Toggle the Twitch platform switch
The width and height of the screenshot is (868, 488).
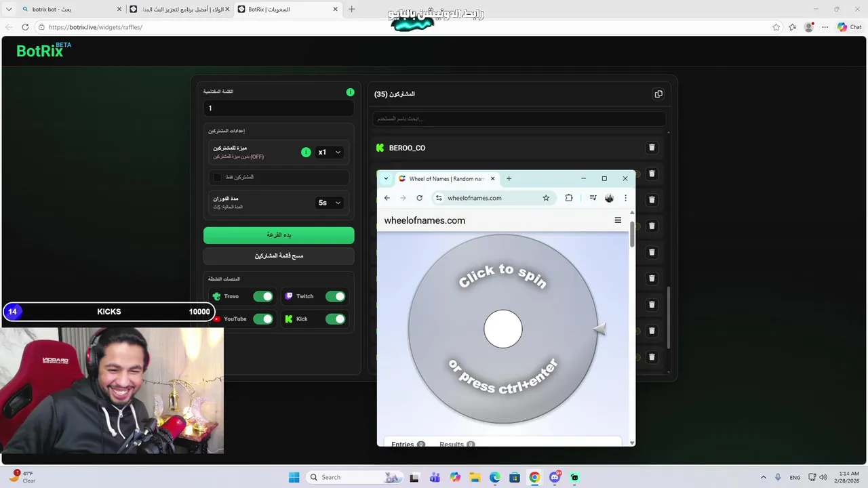pos(335,296)
